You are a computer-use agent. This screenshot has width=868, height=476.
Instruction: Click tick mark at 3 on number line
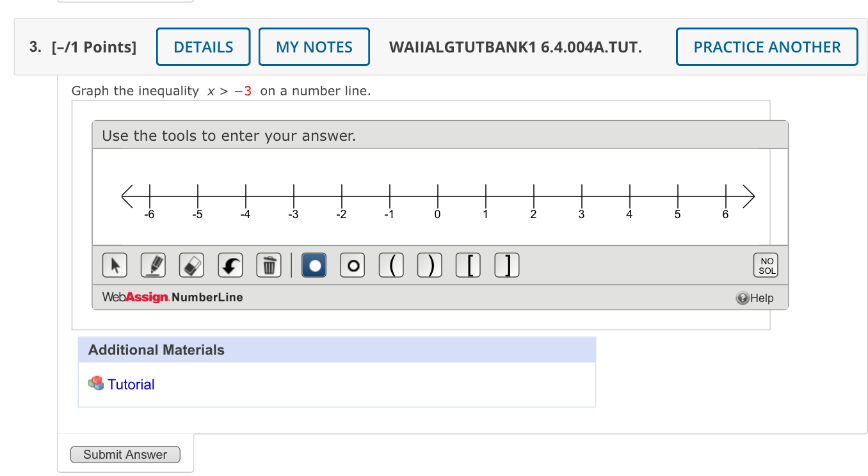(x=582, y=195)
